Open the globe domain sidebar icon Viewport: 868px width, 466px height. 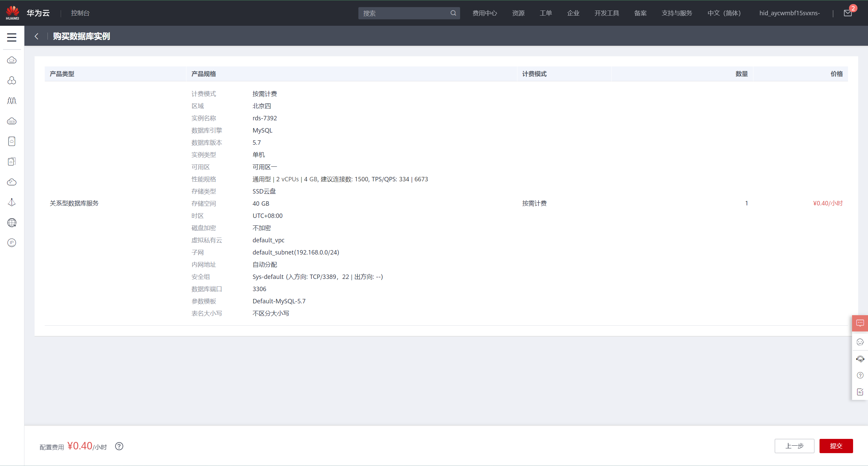(12, 223)
